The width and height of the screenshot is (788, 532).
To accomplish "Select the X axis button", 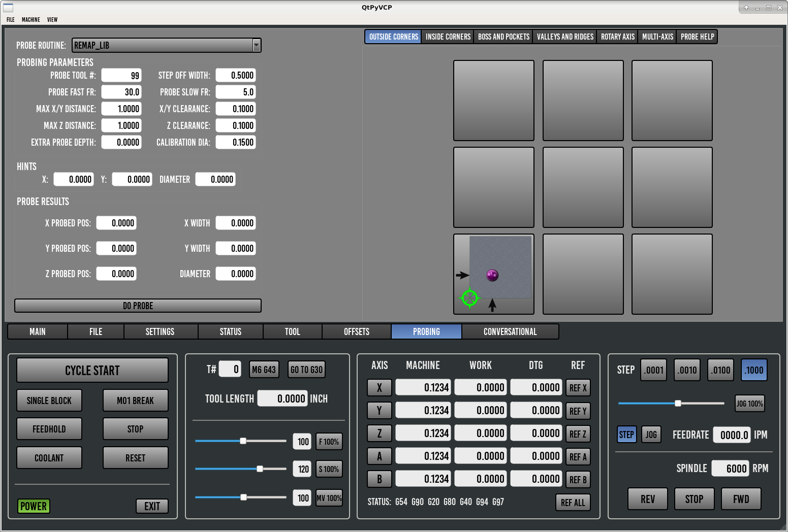I will 380,387.
